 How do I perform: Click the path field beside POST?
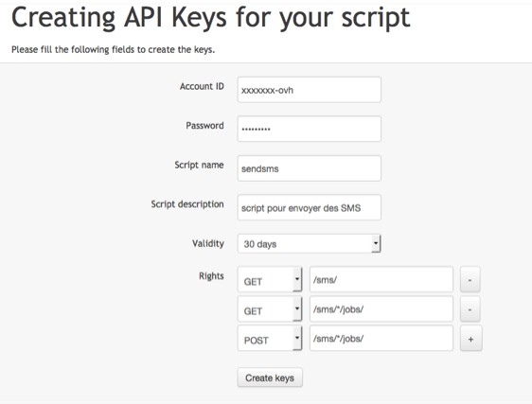click(x=381, y=338)
